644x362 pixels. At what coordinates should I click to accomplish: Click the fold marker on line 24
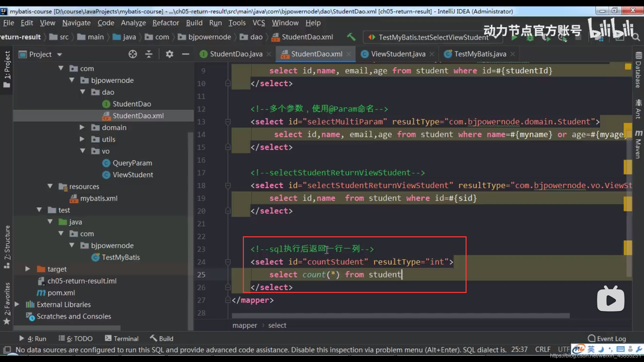tap(228, 262)
